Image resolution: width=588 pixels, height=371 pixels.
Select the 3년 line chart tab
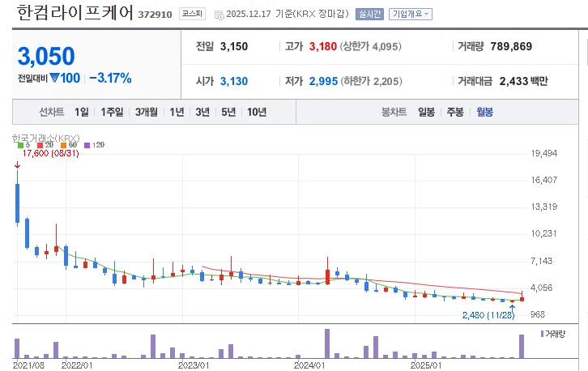click(202, 112)
